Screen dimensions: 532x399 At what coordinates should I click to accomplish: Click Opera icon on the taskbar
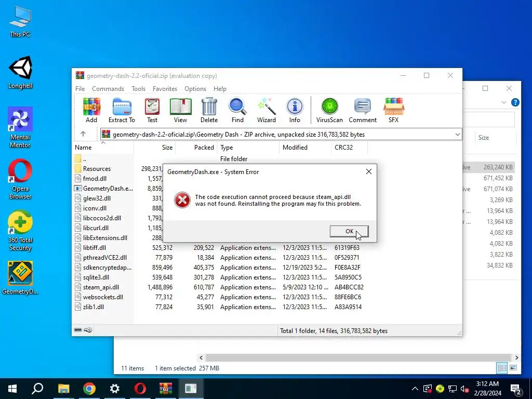140,389
